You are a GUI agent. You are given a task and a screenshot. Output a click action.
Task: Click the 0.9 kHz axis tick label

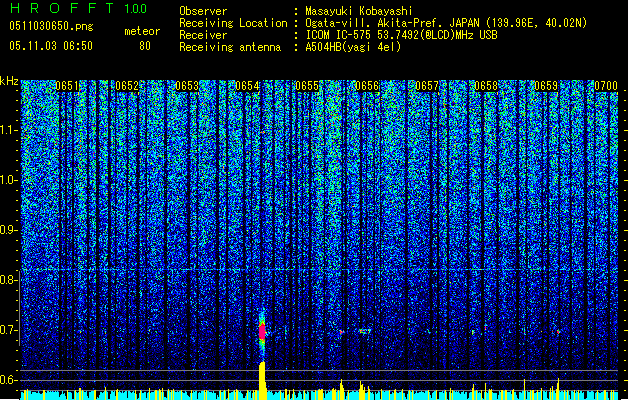pyautogui.click(x=8, y=230)
